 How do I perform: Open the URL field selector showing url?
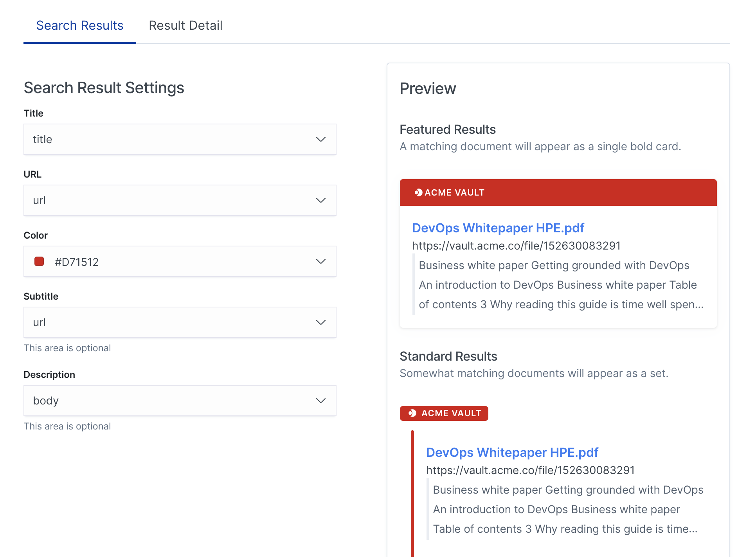[x=172, y=200]
